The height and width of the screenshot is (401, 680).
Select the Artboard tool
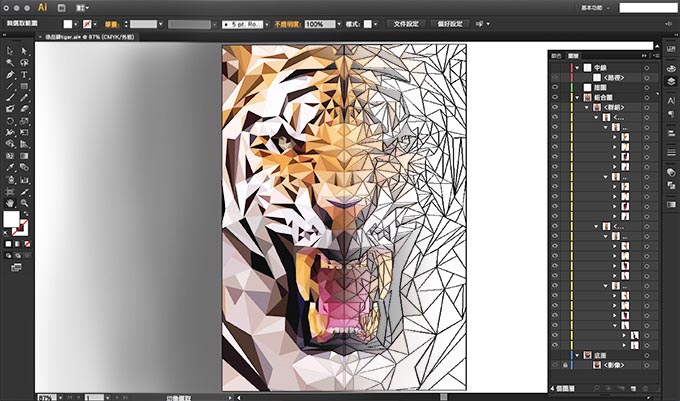10,191
